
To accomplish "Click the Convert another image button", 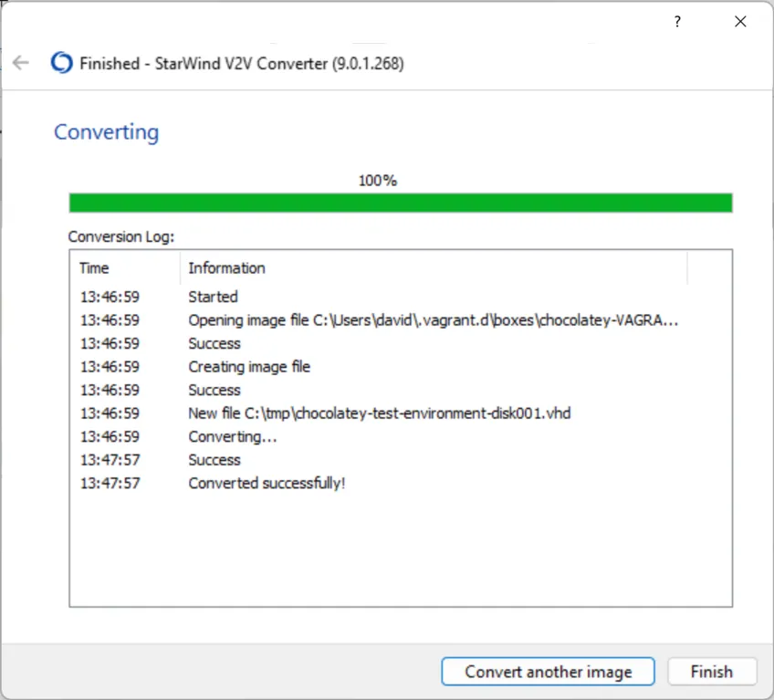I will coord(548,672).
